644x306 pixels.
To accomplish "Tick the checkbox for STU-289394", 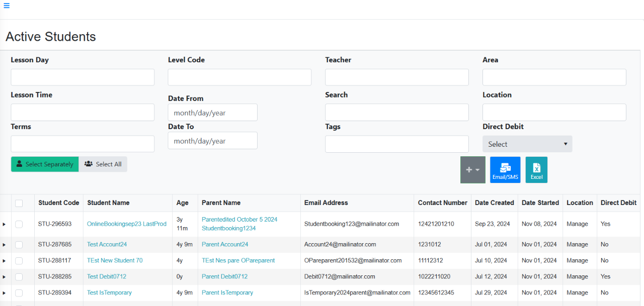I will point(19,293).
